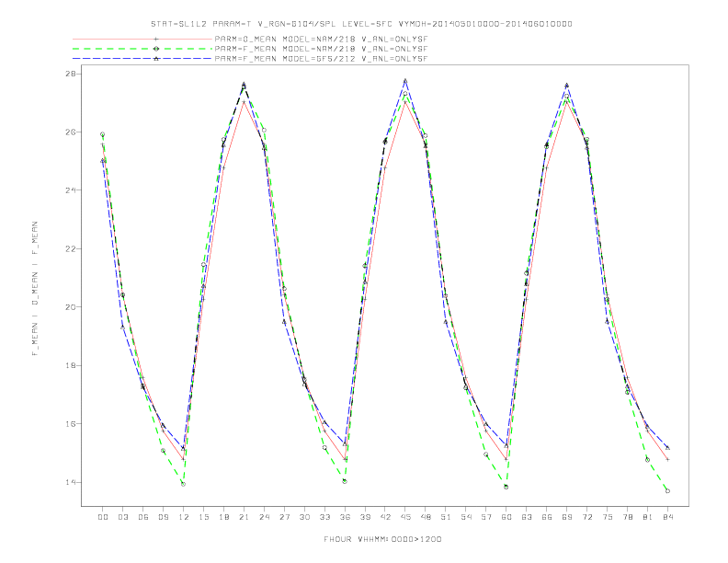728x563 pixels.
Task: Click the blue triangle peak marker at hour 45
Action: [x=405, y=81]
